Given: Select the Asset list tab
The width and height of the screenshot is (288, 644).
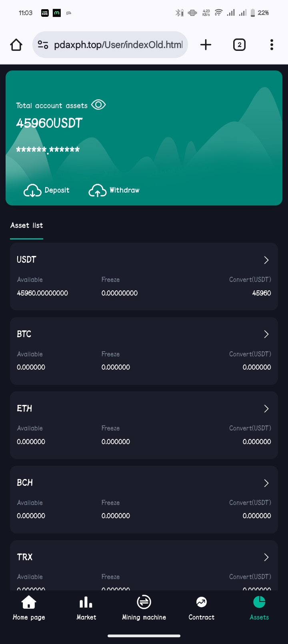Looking at the screenshot, I should coord(27,225).
